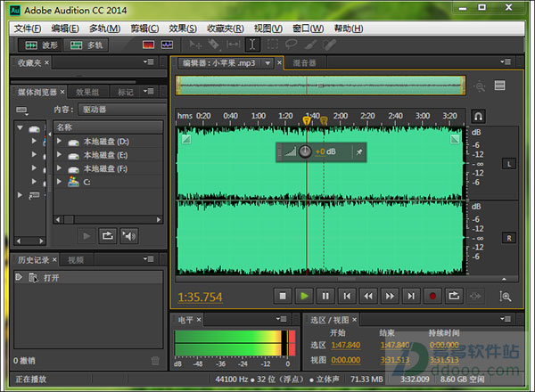The height and width of the screenshot is (392, 535).
Task: Switch to the 效果组 tab
Action: [x=87, y=92]
